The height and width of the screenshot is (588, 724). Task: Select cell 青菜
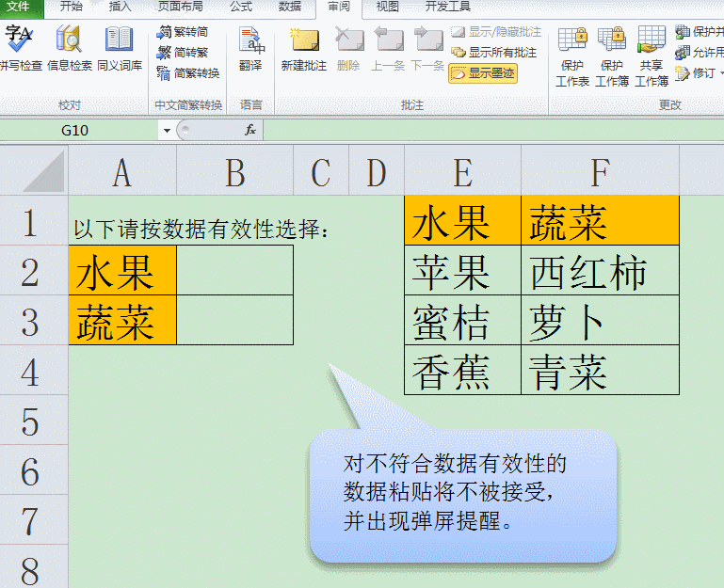click(600, 370)
